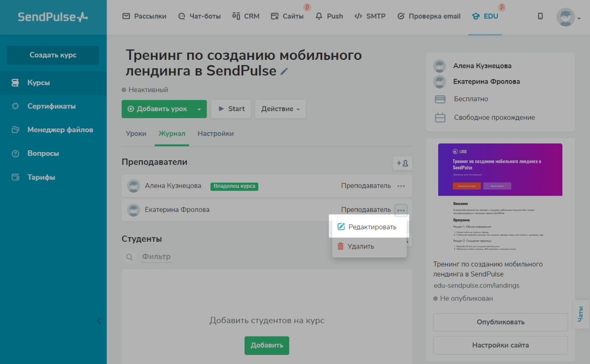Click the SendPulse logo

pyautogui.click(x=53, y=17)
